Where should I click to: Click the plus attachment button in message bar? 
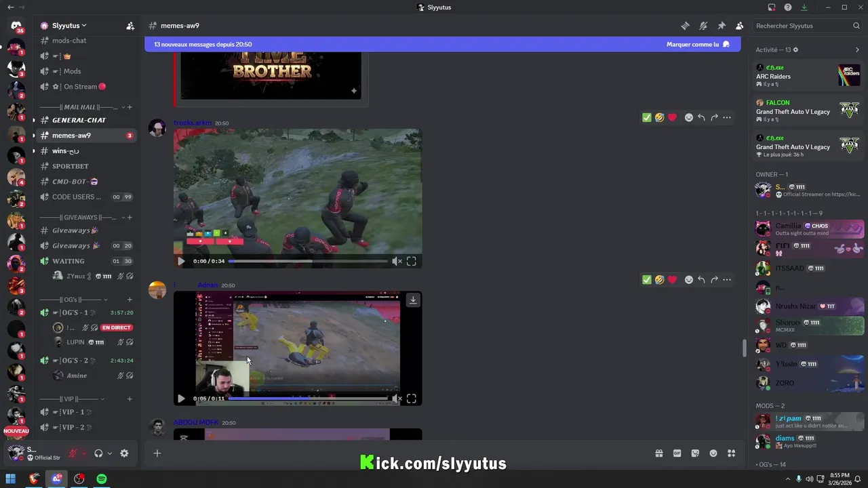point(157,453)
